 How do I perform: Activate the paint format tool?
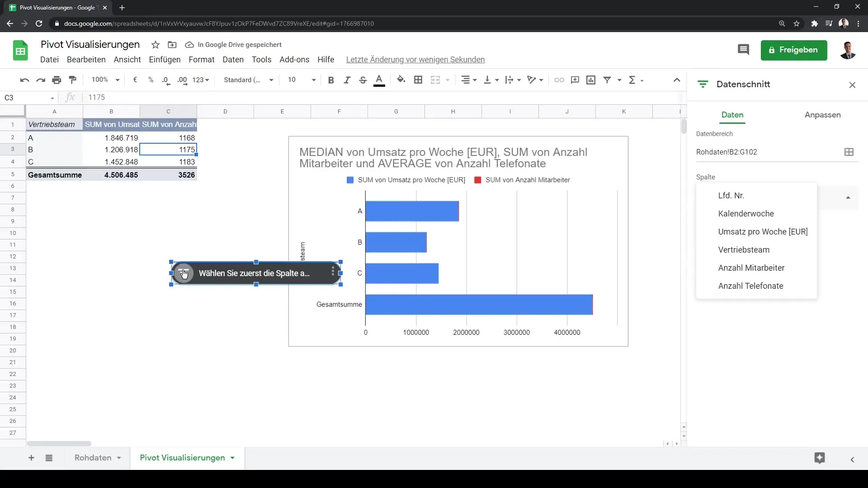(73, 80)
